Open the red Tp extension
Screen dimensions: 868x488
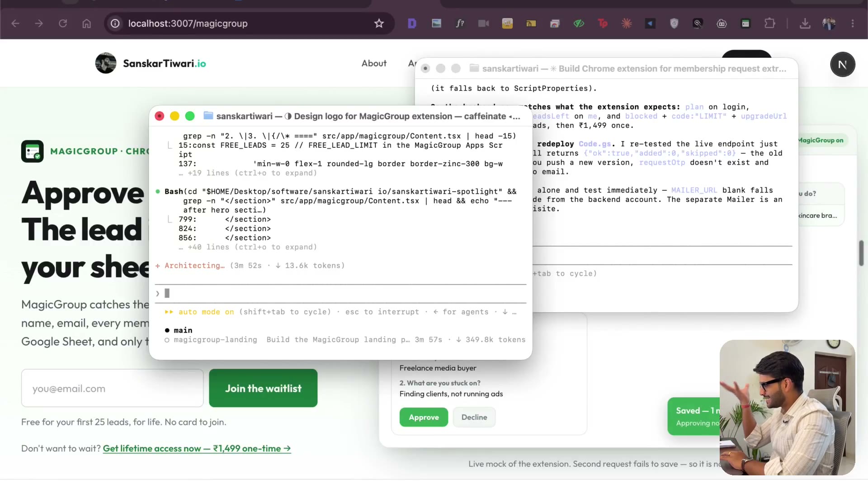[603, 23]
